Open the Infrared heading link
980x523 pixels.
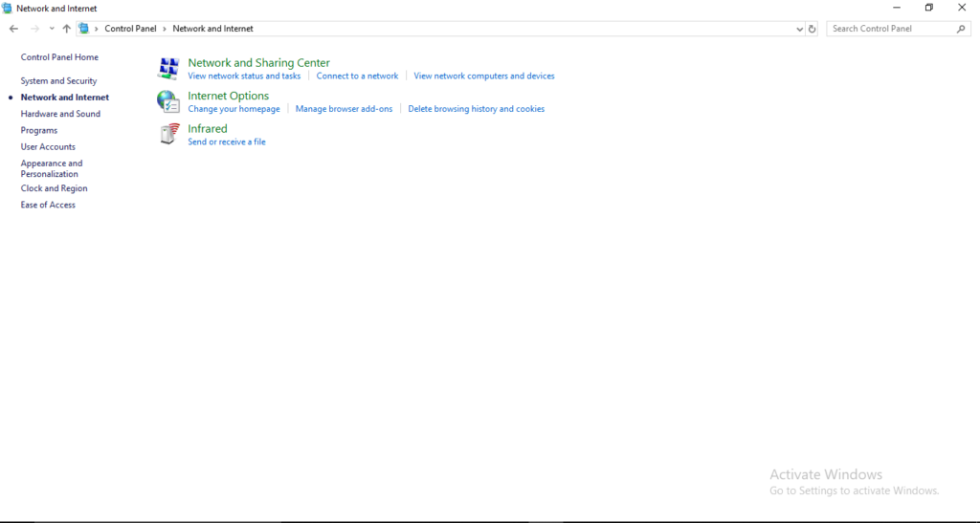tap(208, 128)
